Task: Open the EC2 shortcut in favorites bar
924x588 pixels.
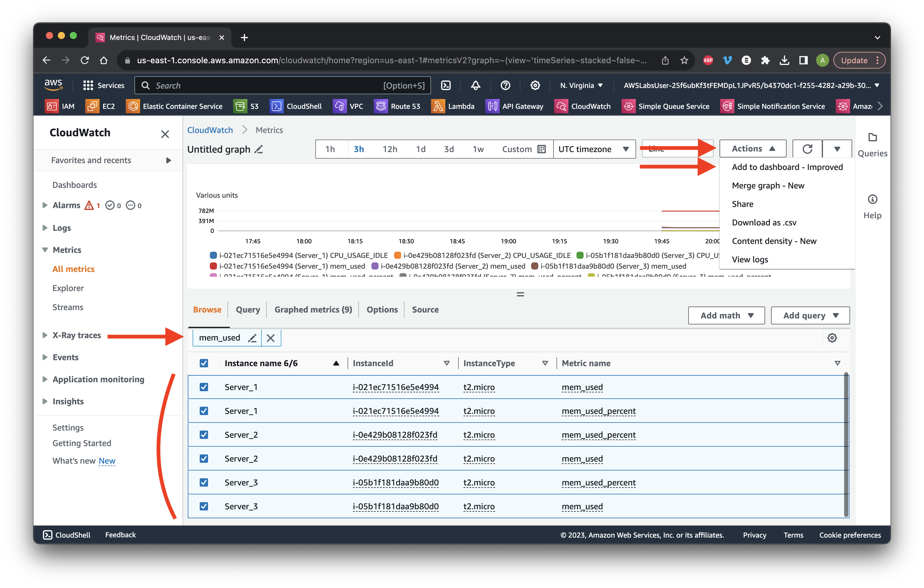Action: (x=100, y=106)
